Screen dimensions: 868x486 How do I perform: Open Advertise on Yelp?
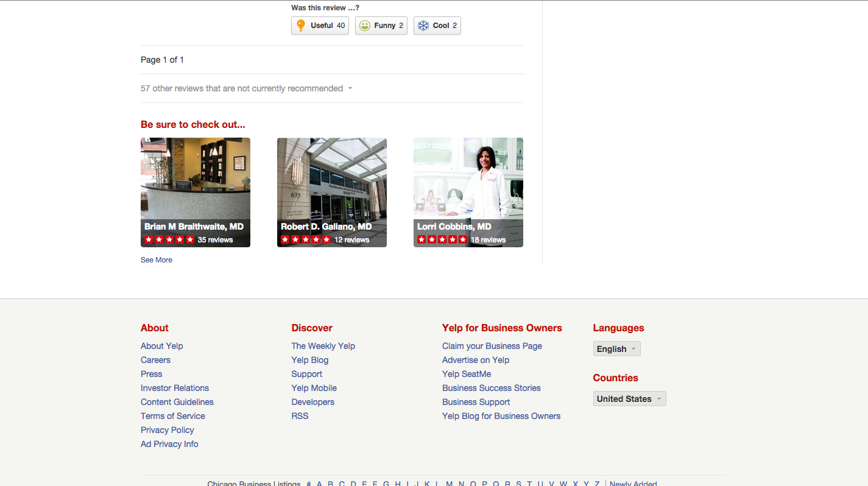coord(476,360)
